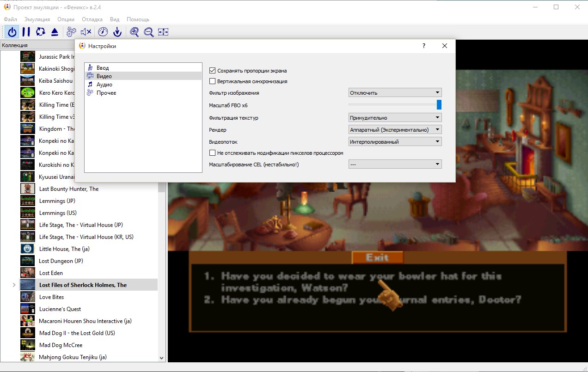The image size is (588, 372).
Task: Open Фильтрация текстур dropdown
Action: (x=395, y=117)
